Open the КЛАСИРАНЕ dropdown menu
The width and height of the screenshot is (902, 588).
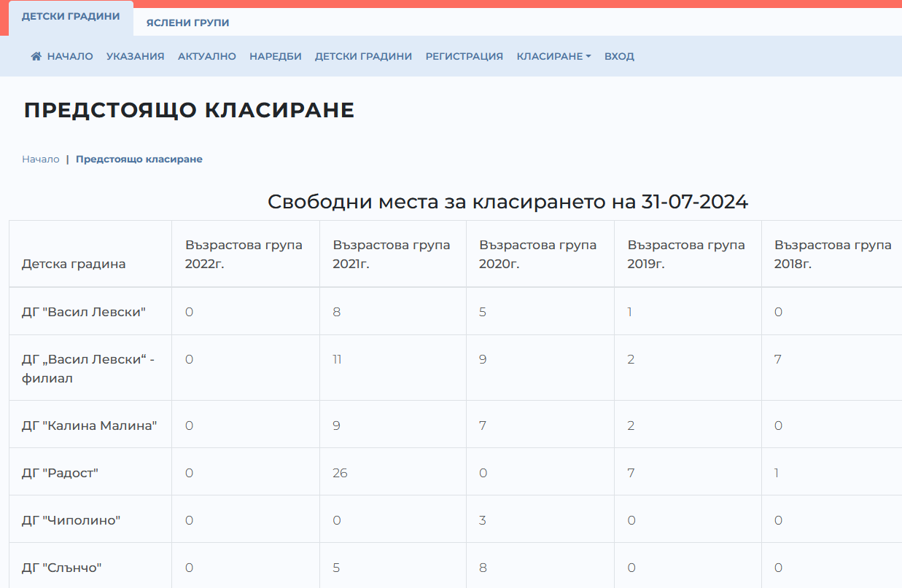tap(553, 56)
